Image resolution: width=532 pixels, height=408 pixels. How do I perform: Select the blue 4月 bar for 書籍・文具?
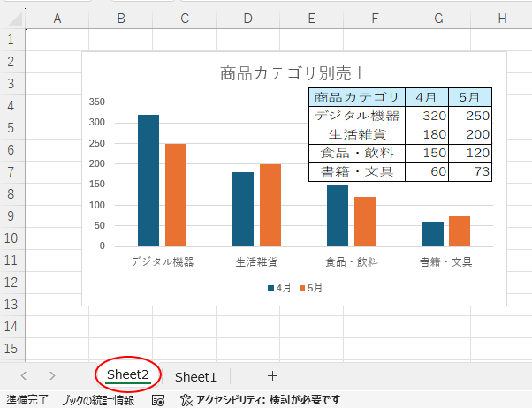coord(433,234)
